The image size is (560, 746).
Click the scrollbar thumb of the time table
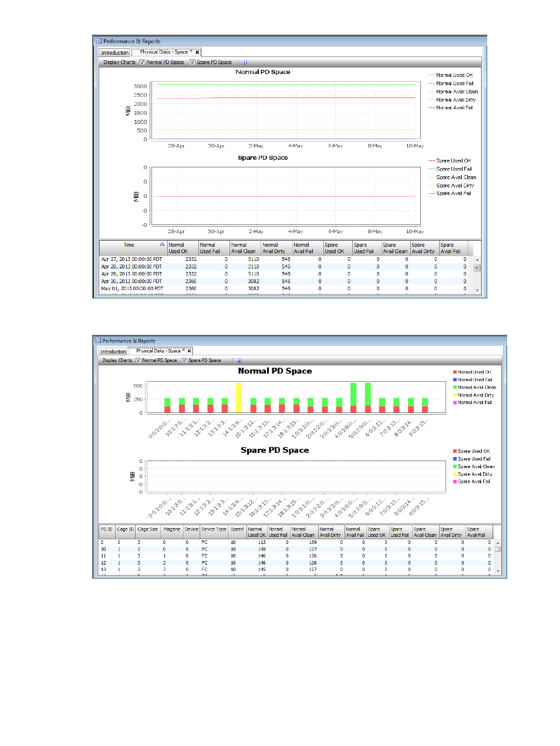477,268
